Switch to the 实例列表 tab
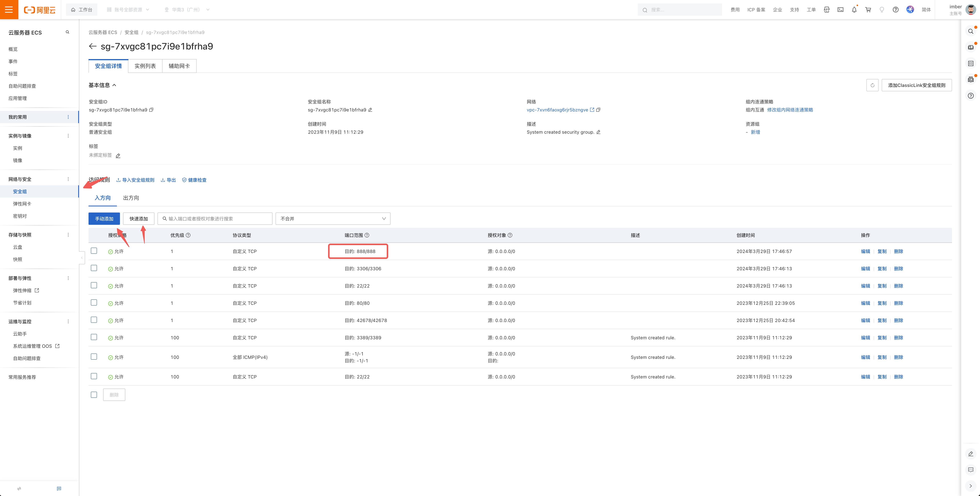980x496 pixels. 145,66
